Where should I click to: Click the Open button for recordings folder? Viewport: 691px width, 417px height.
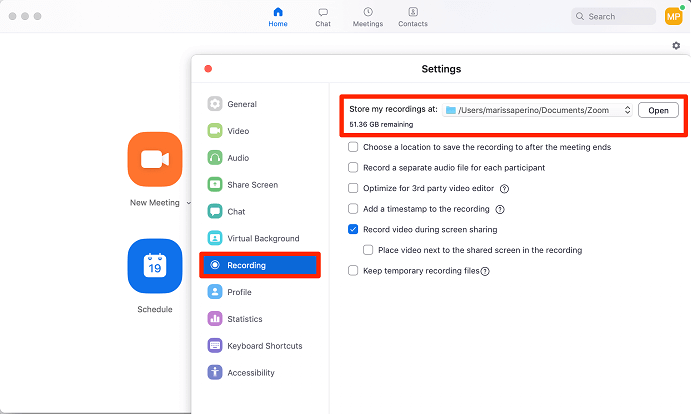[x=658, y=110]
